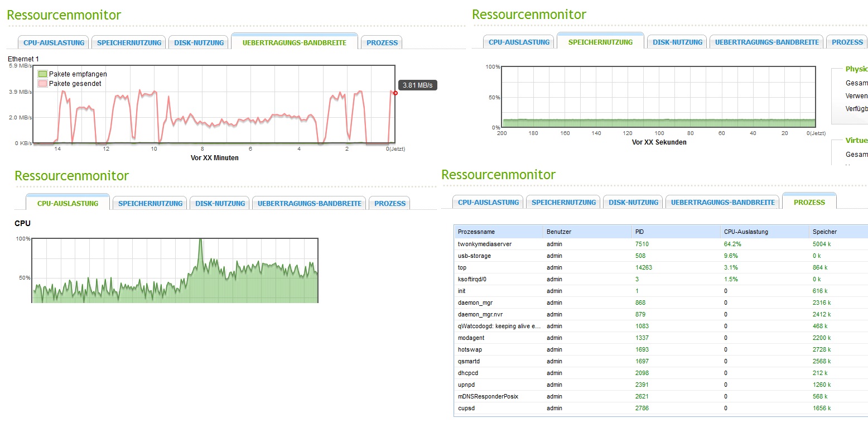Click CPU usage value 3.1%
This screenshot has height=432, width=868.
[x=731, y=267]
